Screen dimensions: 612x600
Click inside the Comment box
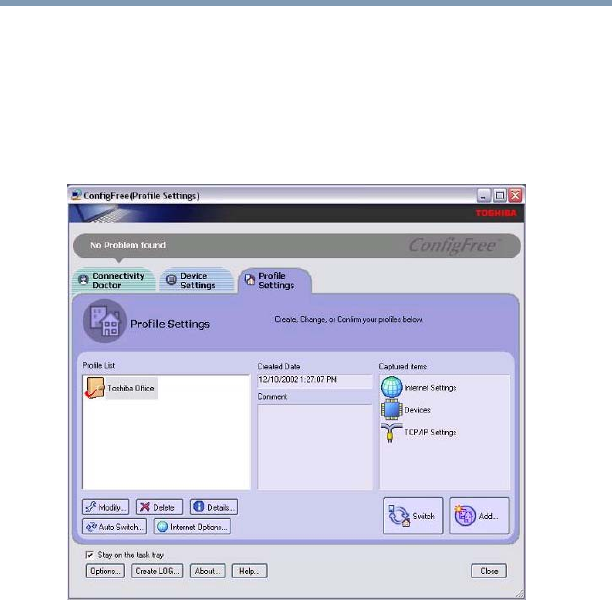[315, 447]
